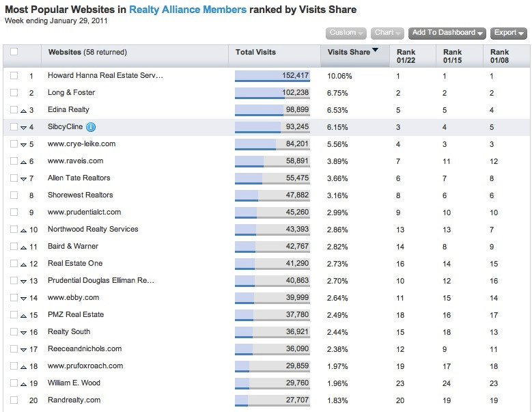Viewport: 532px width, 412px height.
Task: Click the William E. Wood name
Action: point(74,383)
